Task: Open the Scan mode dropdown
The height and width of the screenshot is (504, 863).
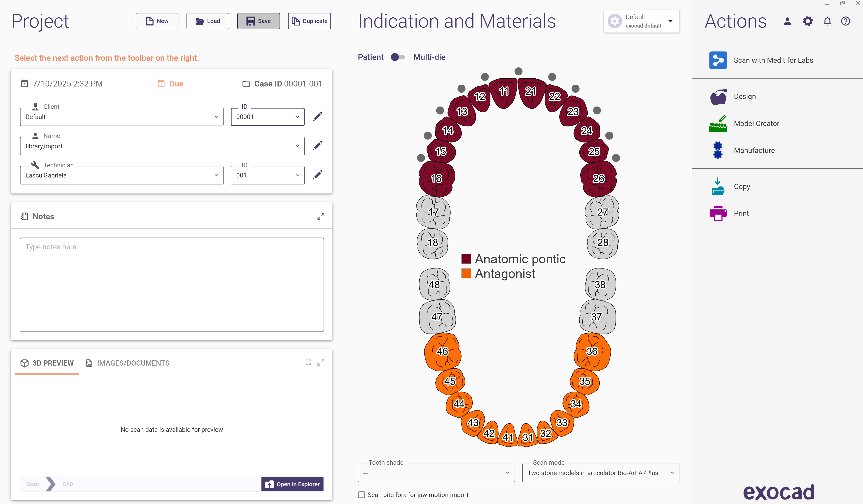Action: (600, 473)
